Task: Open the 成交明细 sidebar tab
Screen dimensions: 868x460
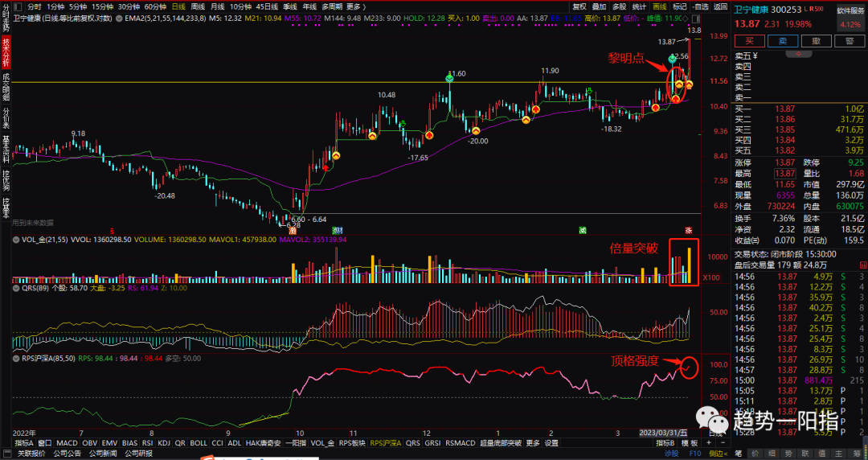Action: [x=6, y=87]
